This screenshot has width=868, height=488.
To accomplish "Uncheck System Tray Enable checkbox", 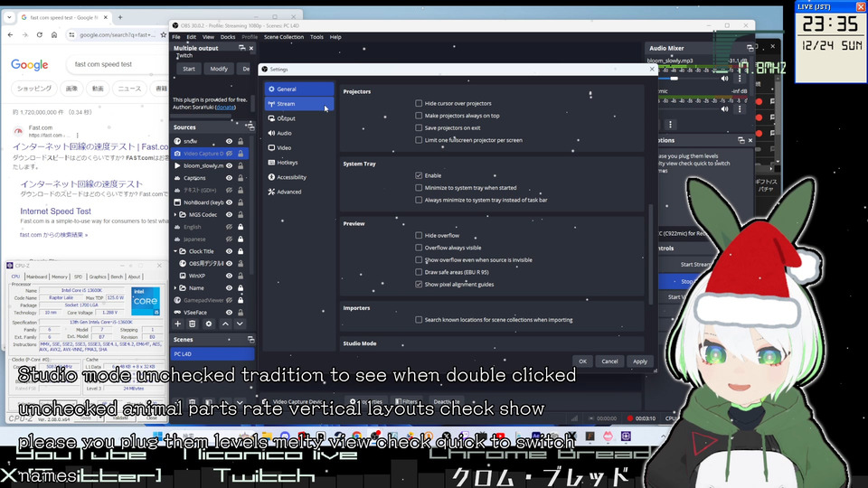I will tap(419, 175).
